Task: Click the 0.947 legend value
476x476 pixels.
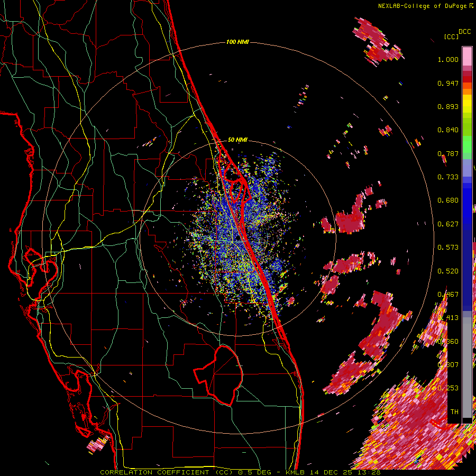Action: click(448, 83)
